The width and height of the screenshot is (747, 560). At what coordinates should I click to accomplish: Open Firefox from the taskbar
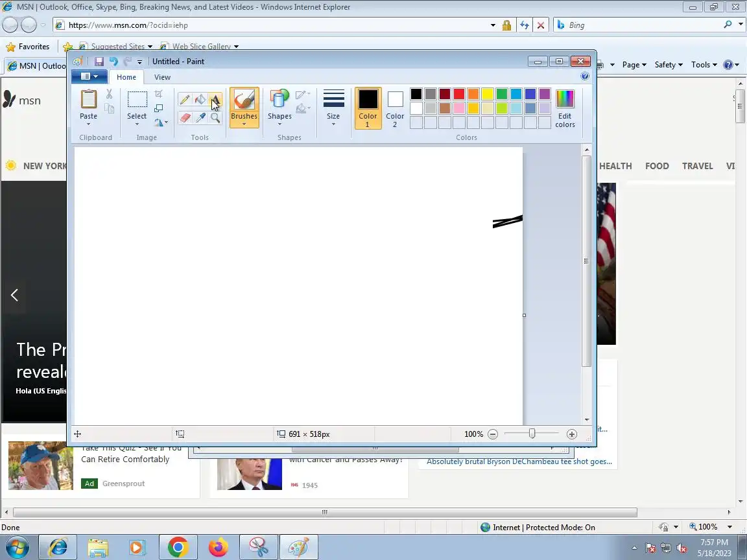[x=218, y=548]
